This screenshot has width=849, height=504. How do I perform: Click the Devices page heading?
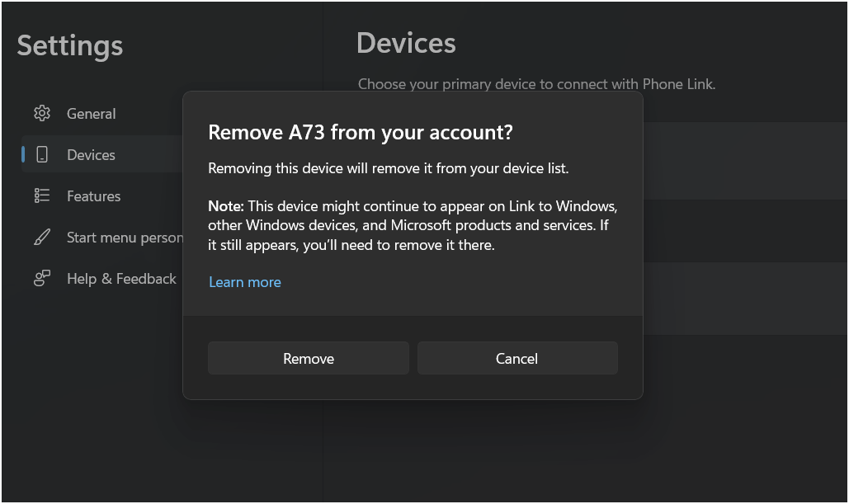pyautogui.click(x=406, y=44)
